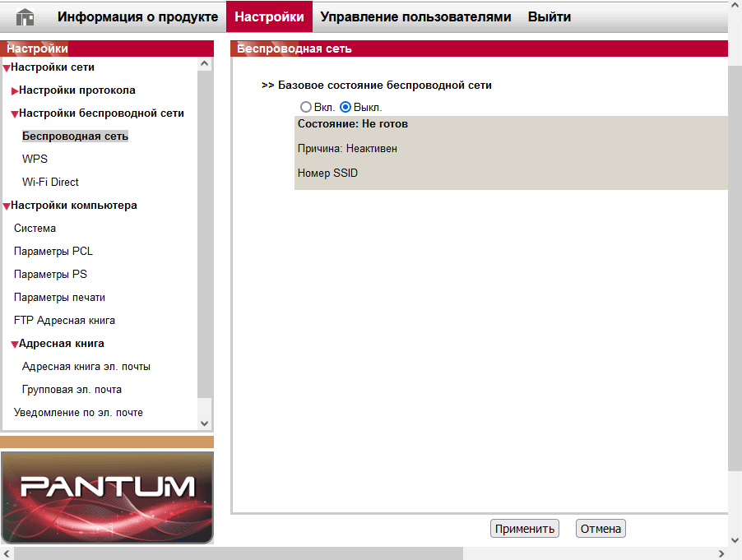Click the page scroll down arrow
742x560 pixels.
[x=735, y=539]
